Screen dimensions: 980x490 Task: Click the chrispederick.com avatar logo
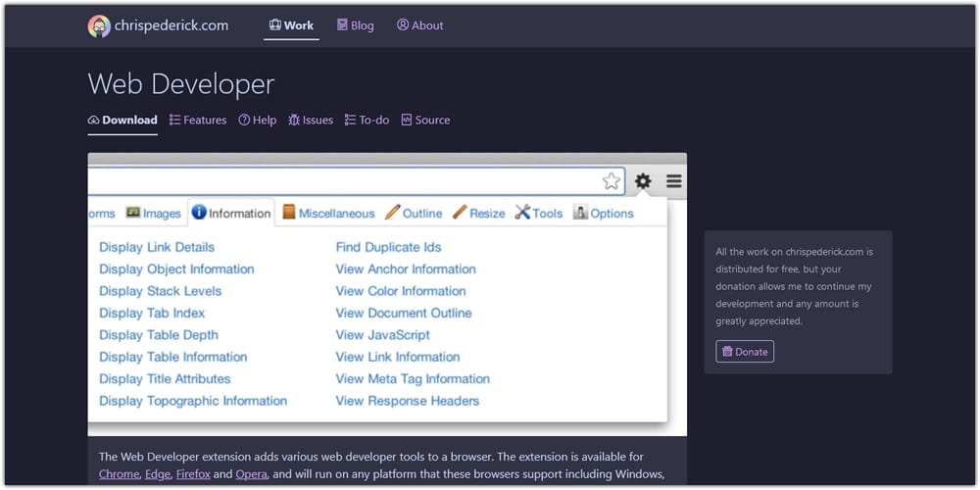point(99,26)
